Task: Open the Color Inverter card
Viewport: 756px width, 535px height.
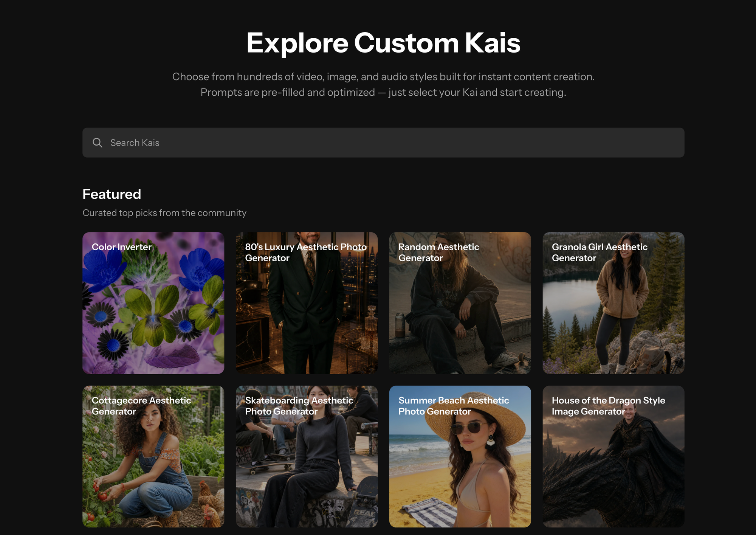Action: 153,303
